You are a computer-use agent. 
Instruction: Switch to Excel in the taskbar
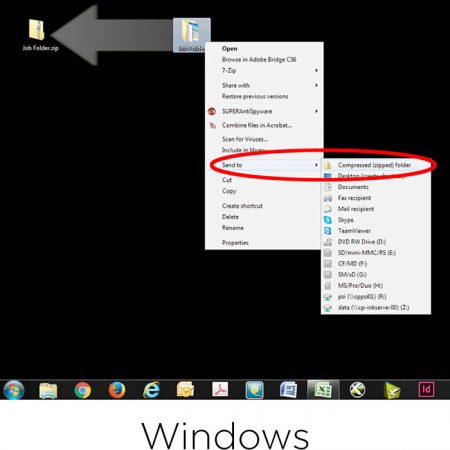(323, 390)
